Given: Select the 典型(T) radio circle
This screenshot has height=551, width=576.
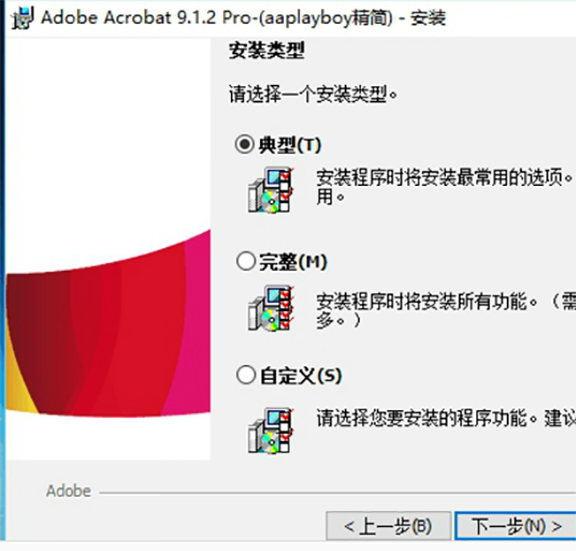Looking at the screenshot, I should 245,144.
